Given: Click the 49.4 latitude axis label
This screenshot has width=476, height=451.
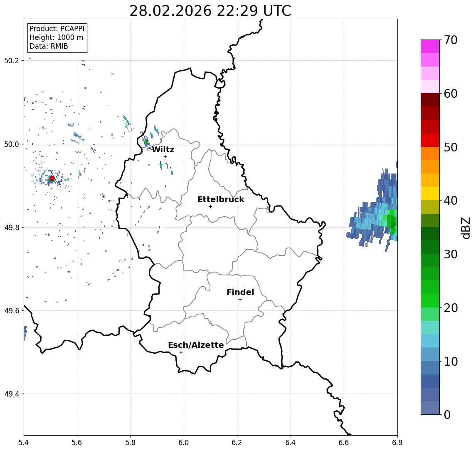Looking at the screenshot, I should 11,394.
